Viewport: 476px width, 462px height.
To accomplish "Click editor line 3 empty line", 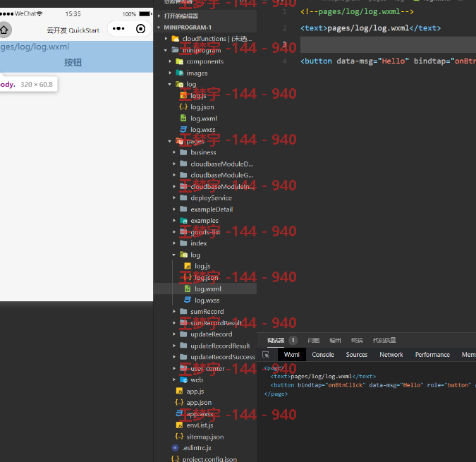I will pyautogui.click(x=389, y=44).
